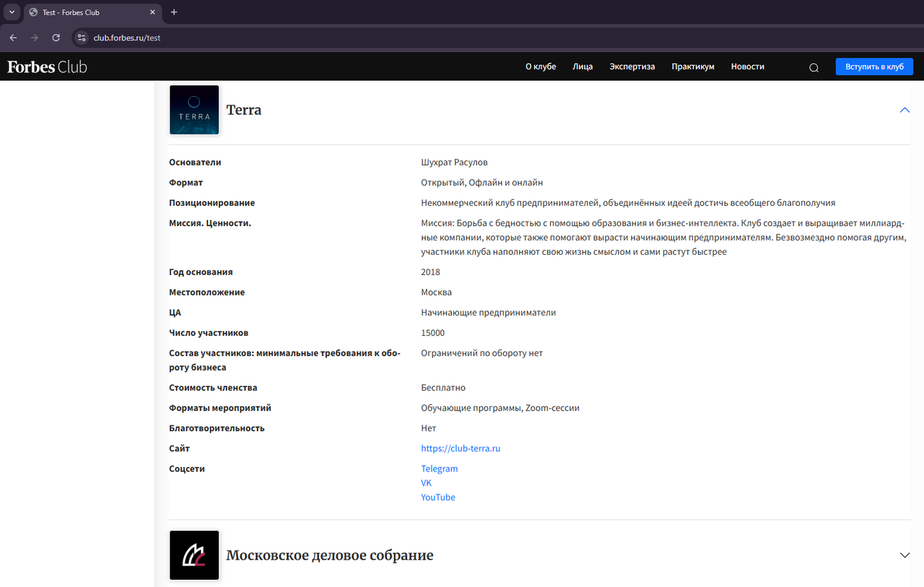Click the value Начинающие предприниматели

coord(489,313)
